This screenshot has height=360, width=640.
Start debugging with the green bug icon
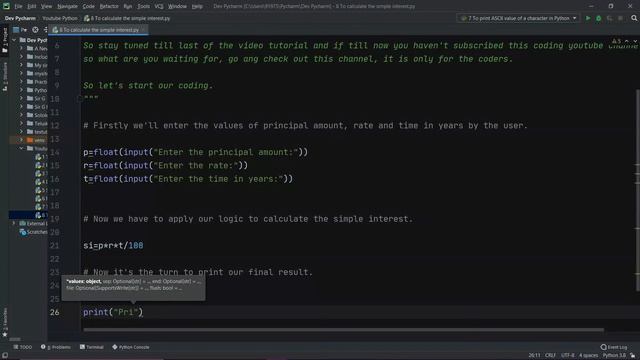pos(598,18)
